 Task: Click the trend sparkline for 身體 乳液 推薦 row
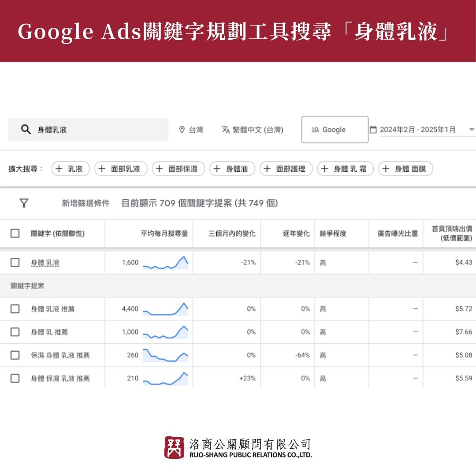pyautogui.click(x=165, y=309)
